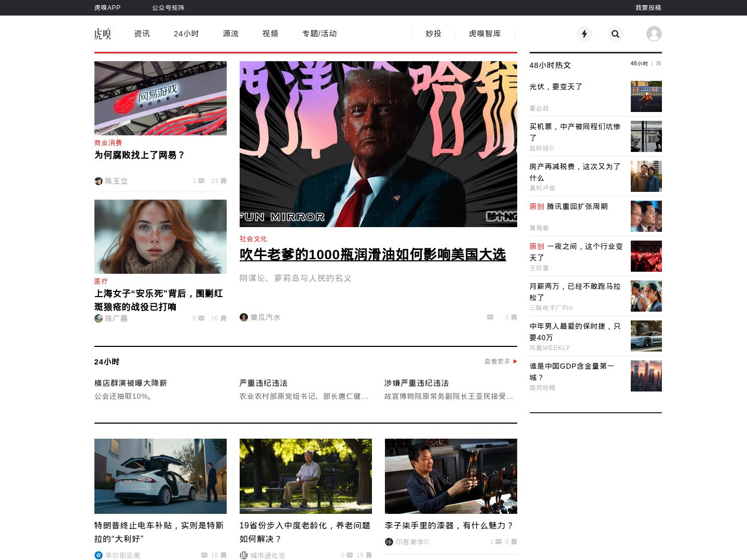
Task: Bookmark the 上海女子安乐死 article
Action: click(224, 318)
